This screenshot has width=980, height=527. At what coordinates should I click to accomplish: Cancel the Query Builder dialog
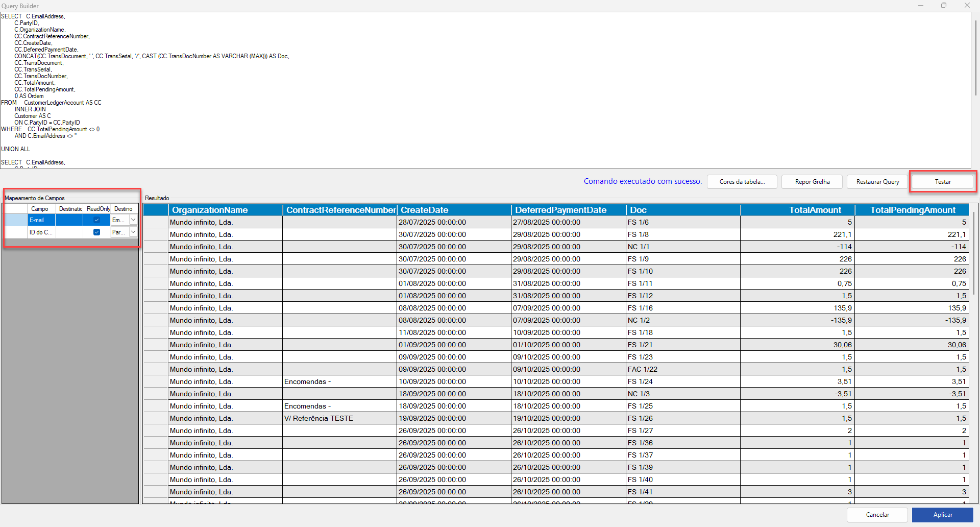[x=877, y=515]
